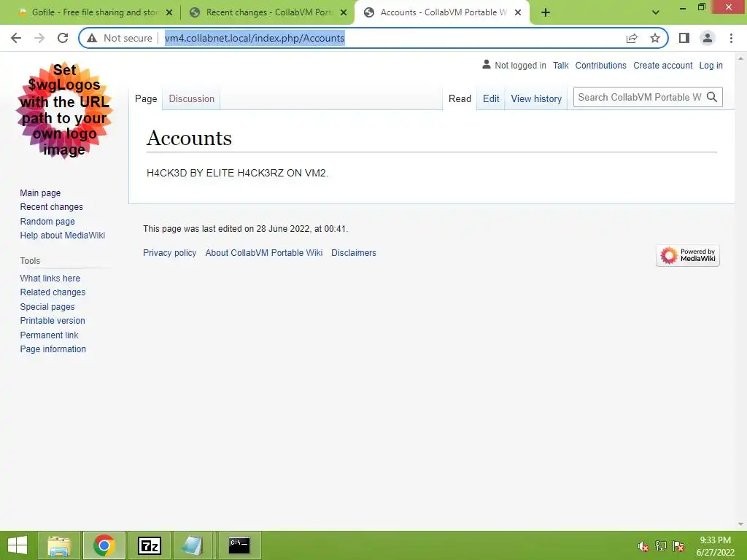
Task: Open About CollabVM Portable Wiki
Action: (264, 253)
